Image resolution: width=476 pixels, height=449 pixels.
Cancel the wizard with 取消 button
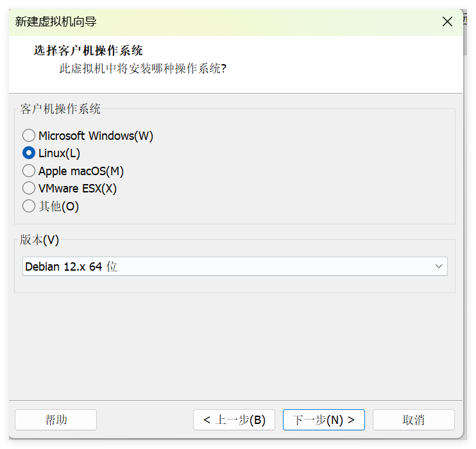[413, 420]
